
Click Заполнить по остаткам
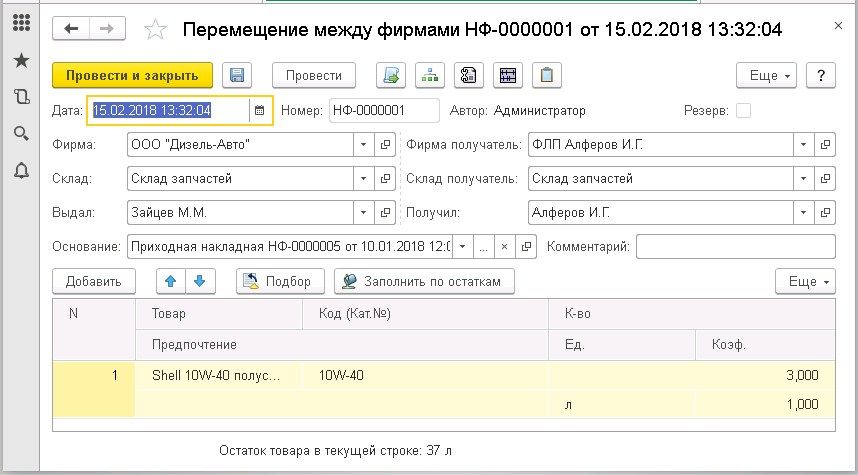tap(425, 281)
